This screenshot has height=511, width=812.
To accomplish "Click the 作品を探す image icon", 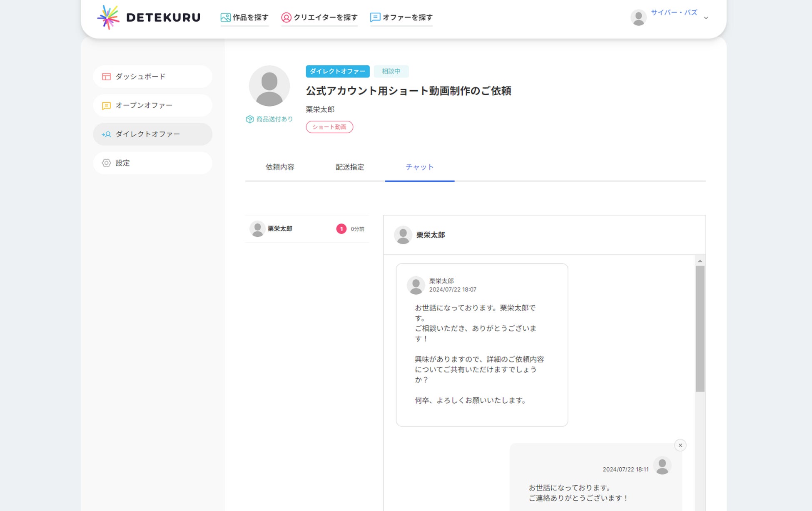I will tap(225, 17).
